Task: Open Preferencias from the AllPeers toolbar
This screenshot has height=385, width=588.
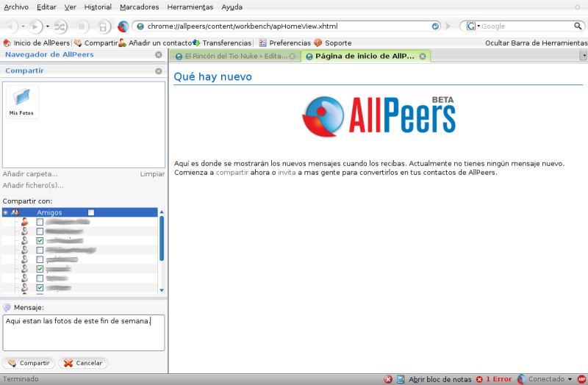Action: 285,43
